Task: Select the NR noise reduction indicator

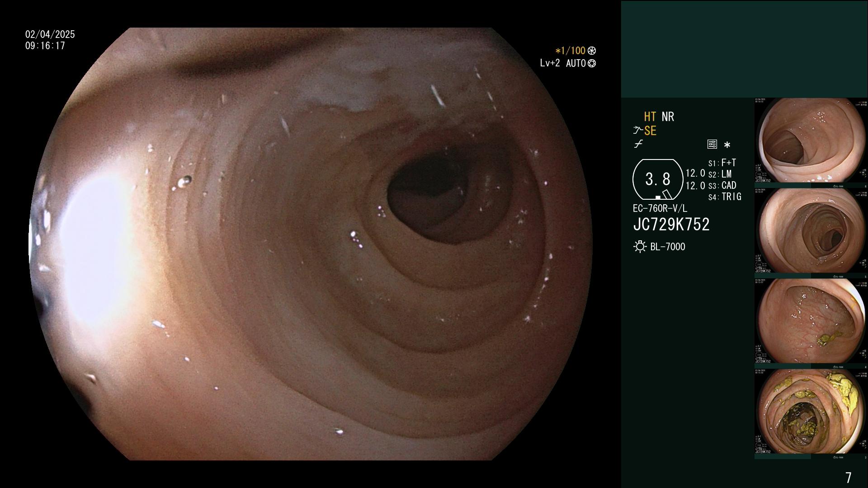Action: tap(668, 117)
